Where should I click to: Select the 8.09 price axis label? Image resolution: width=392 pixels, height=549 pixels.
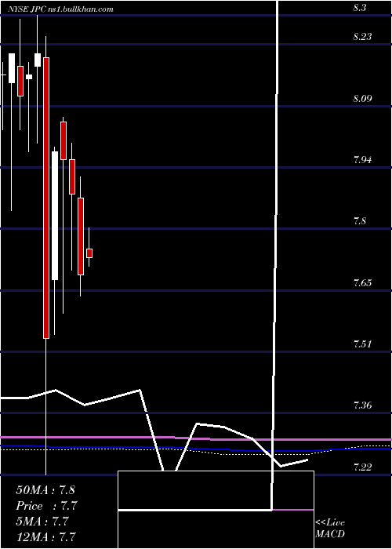click(x=362, y=98)
